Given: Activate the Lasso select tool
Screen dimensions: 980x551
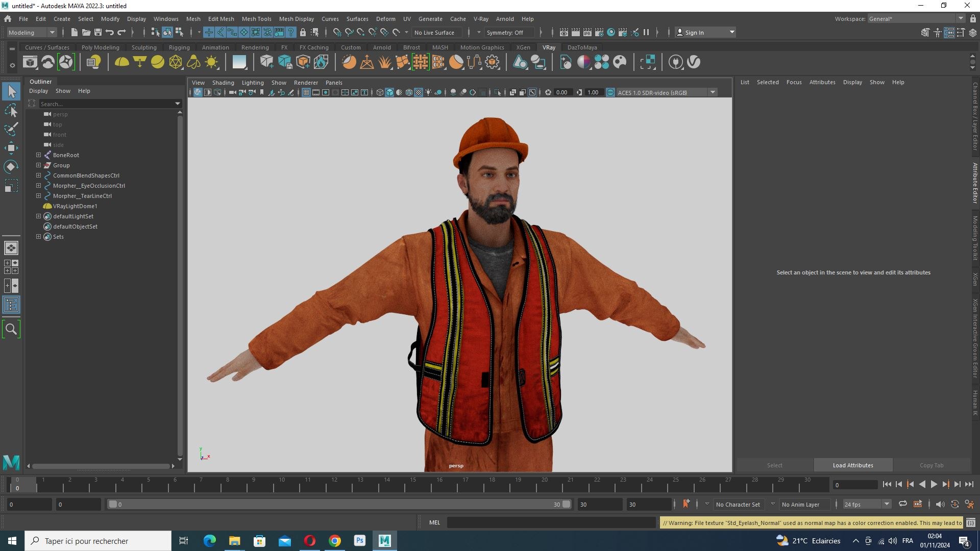Looking at the screenshot, I should pyautogui.click(x=11, y=110).
